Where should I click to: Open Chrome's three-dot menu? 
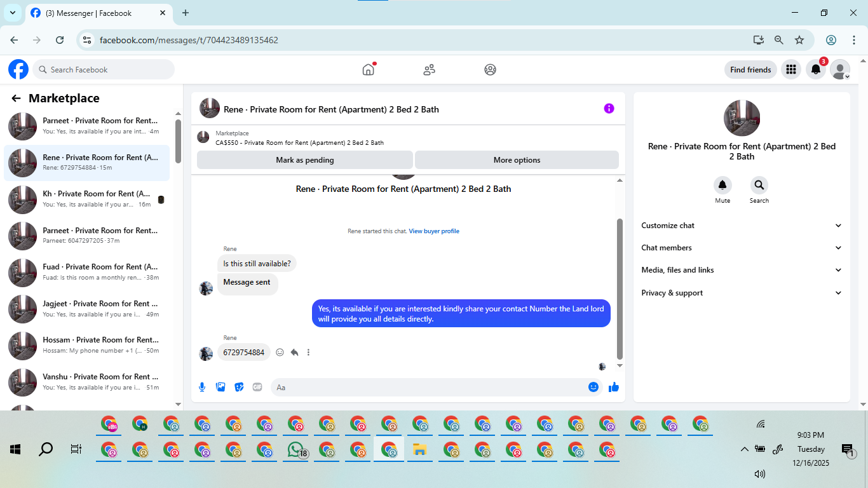pyautogui.click(x=854, y=40)
